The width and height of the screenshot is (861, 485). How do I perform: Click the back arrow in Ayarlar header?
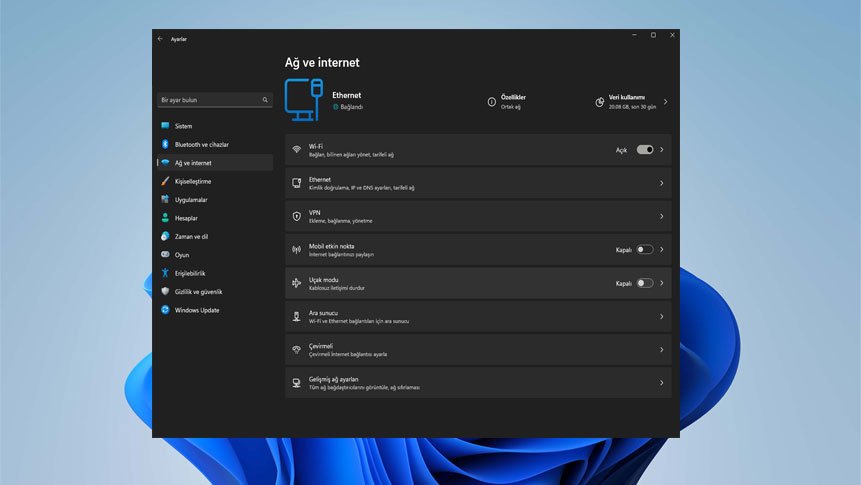coord(160,39)
